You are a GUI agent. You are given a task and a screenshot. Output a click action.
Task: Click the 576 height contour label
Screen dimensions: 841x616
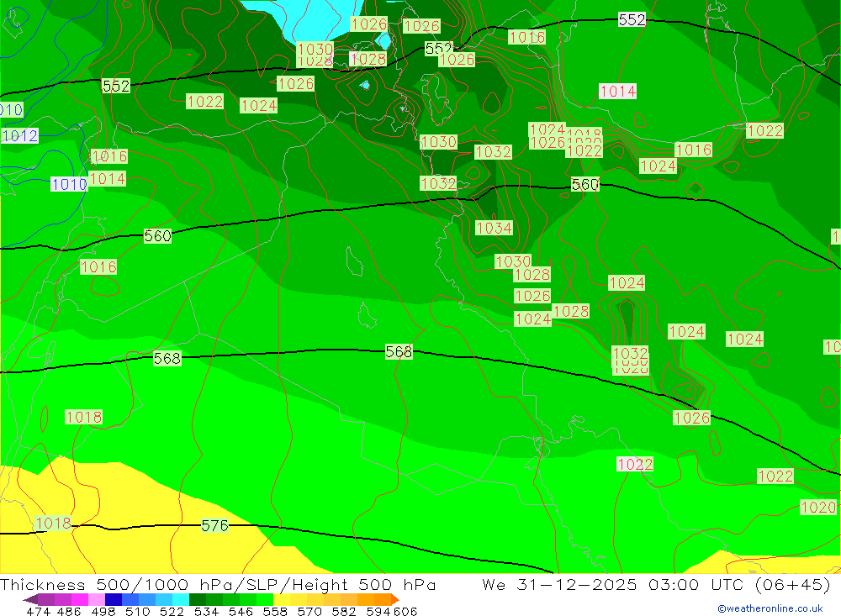tap(214, 525)
